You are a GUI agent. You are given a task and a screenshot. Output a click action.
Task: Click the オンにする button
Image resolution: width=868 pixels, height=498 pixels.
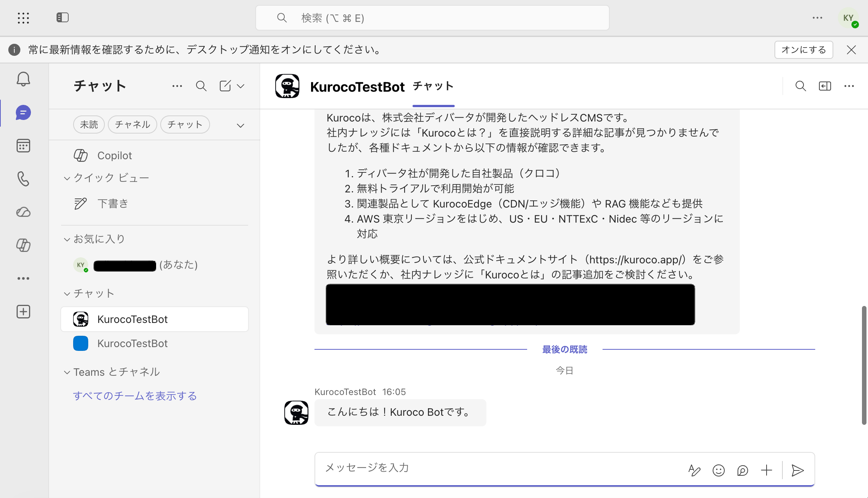pos(804,50)
